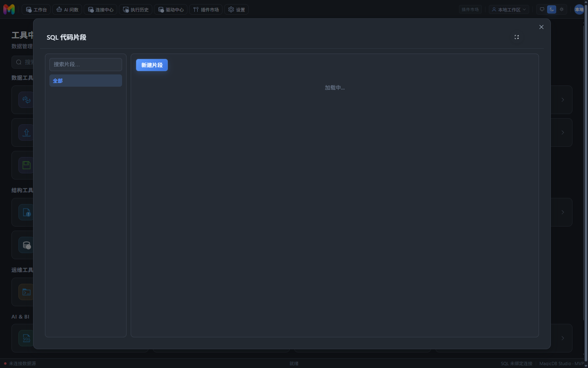The width and height of the screenshot is (588, 368).
Task: Click the background search box magnifier icon
Action: [19, 62]
